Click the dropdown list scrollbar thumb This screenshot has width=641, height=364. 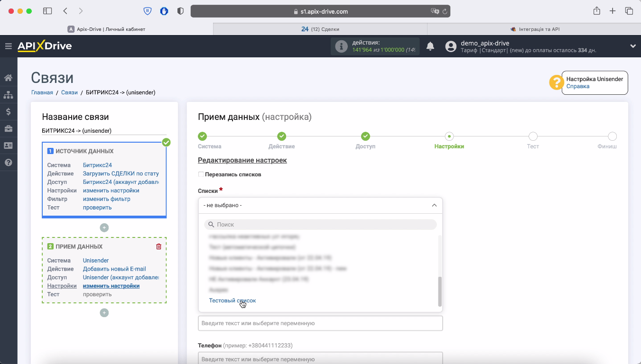click(440, 291)
